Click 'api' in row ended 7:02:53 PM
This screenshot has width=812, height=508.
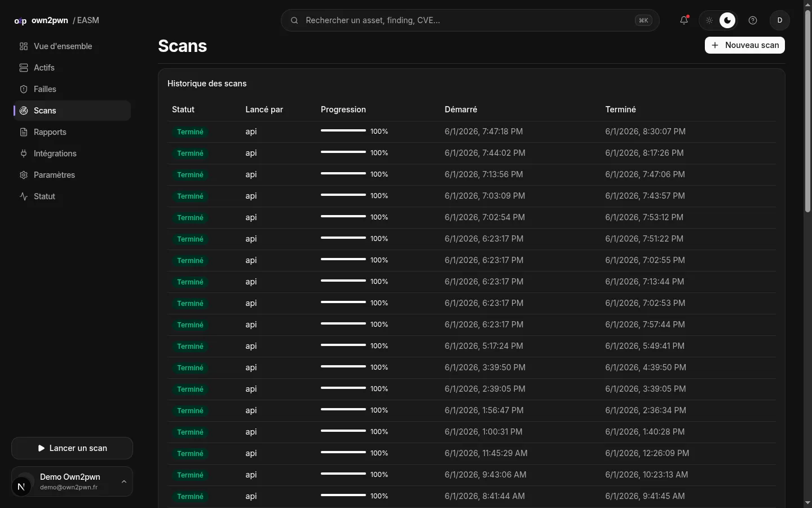pos(251,303)
